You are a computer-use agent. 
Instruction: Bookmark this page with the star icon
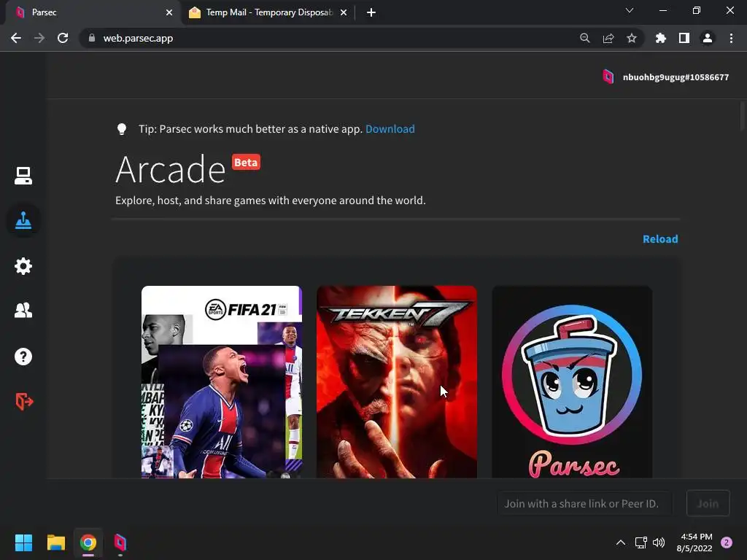tap(632, 38)
